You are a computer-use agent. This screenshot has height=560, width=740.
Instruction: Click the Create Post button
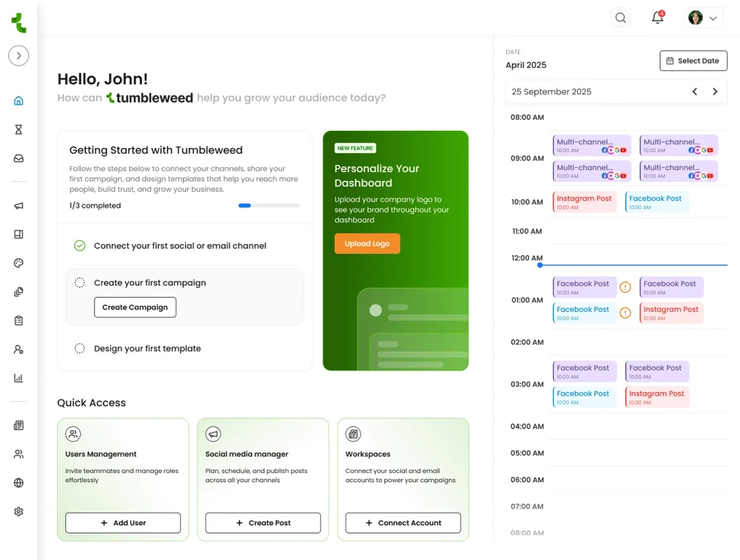click(x=263, y=523)
